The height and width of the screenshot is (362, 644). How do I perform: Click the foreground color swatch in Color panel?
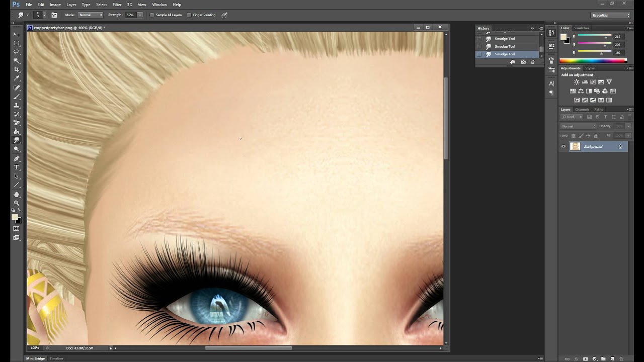point(563,37)
